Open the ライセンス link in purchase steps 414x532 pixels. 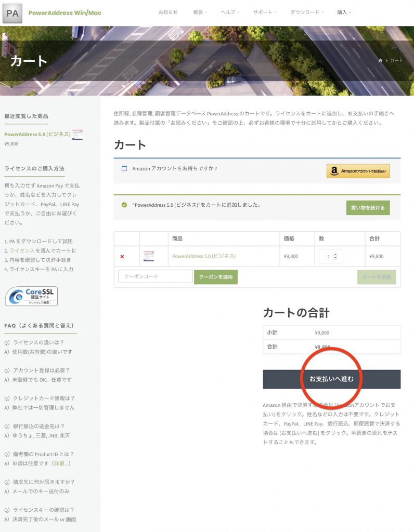22,250
